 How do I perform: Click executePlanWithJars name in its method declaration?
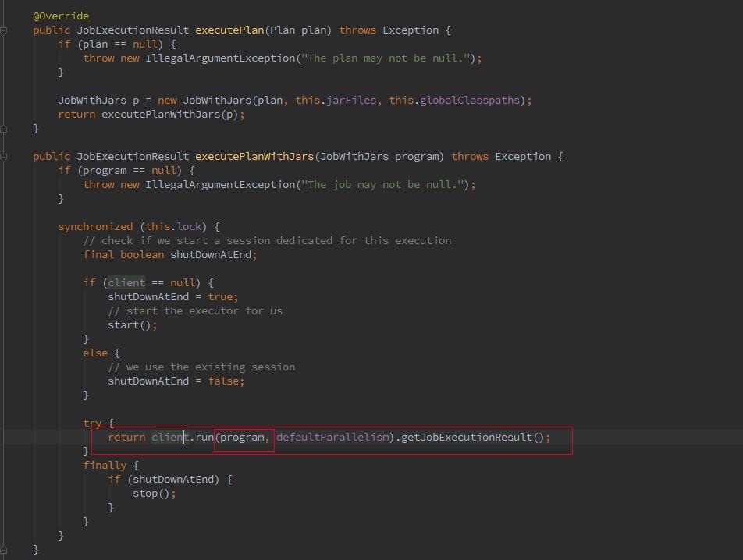coord(254,157)
